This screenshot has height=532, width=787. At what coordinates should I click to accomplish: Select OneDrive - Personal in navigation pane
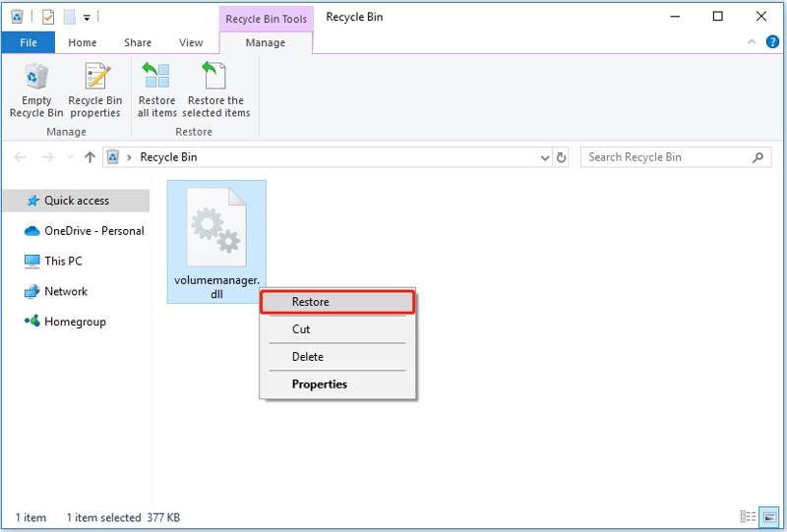click(x=93, y=231)
